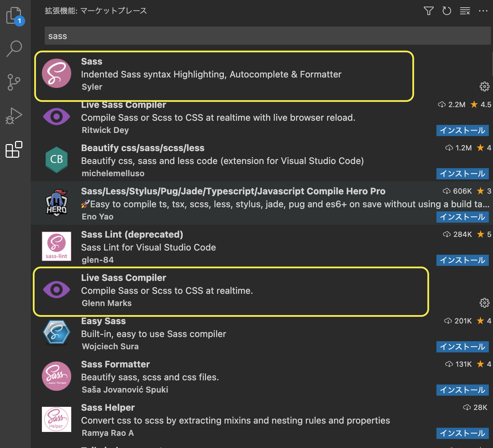Select Live Sass Compiler title above Ritwick Dey
The width and height of the screenshot is (493, 448).
[x=124, y=105]
